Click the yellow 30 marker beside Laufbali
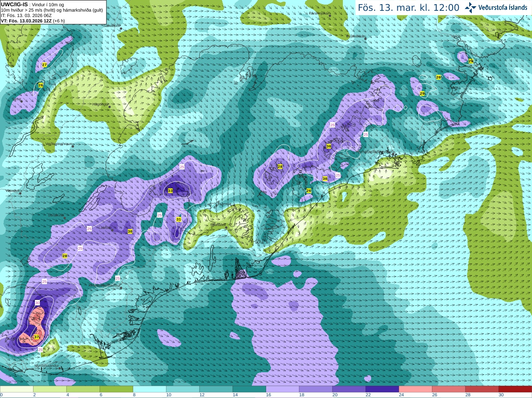The width and height of the screenshot is (532, 398). [x=130, y=231]
